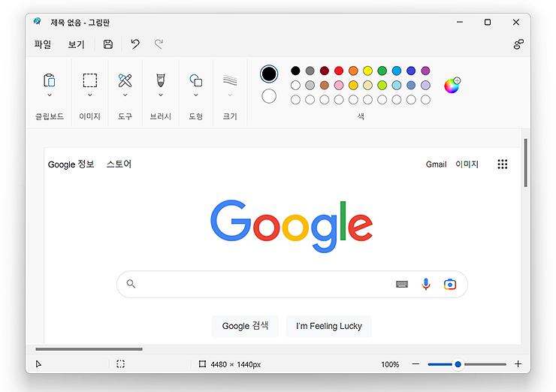
Task: Click the cursor position icon in the status bar
Action: [38, 364]
